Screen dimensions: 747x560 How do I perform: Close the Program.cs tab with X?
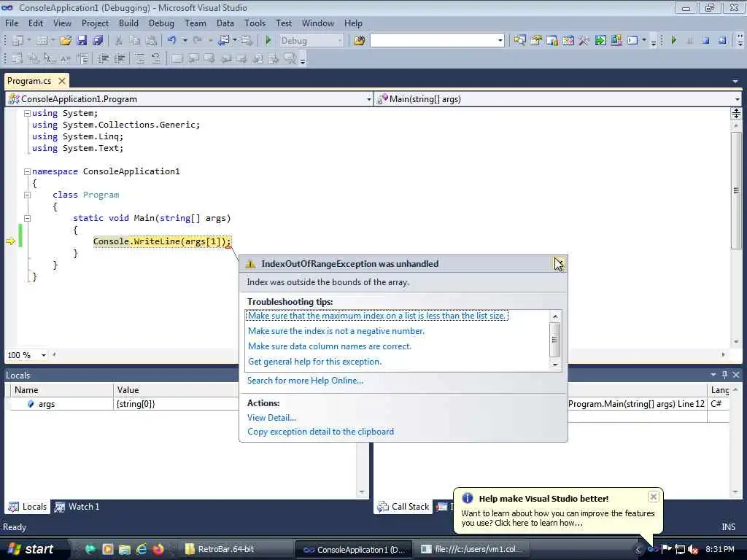(62, 81)
